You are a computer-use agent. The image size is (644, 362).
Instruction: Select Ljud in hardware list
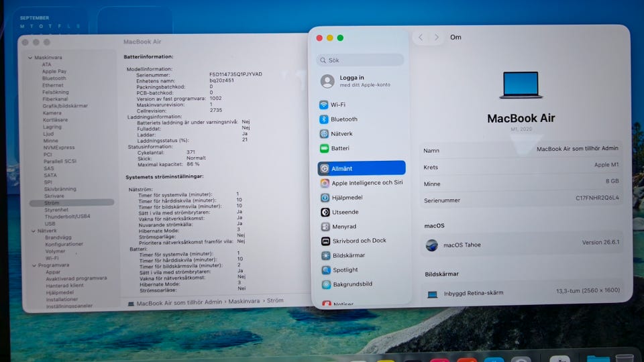click(x=48, y=134)
